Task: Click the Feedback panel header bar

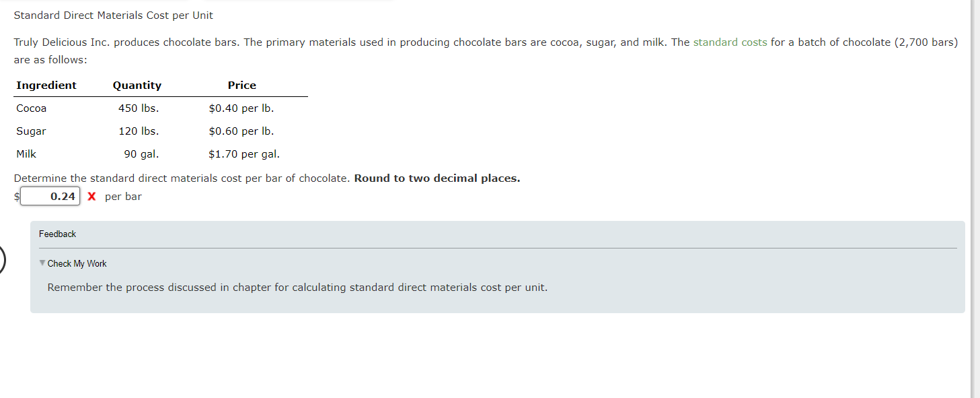Action: pyautogui.click(x=498, y=234)
